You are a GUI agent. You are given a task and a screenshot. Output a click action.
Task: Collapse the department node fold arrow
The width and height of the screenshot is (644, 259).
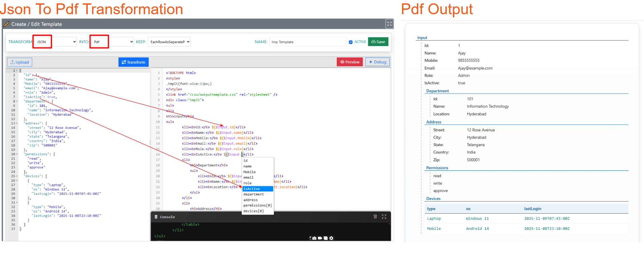point(17,101)
